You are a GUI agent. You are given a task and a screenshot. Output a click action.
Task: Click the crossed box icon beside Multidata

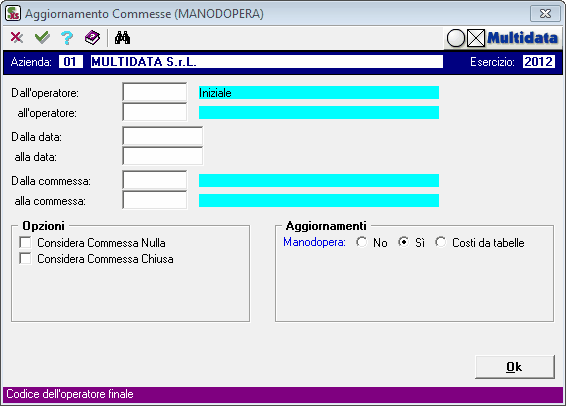[x=476, y=38]
